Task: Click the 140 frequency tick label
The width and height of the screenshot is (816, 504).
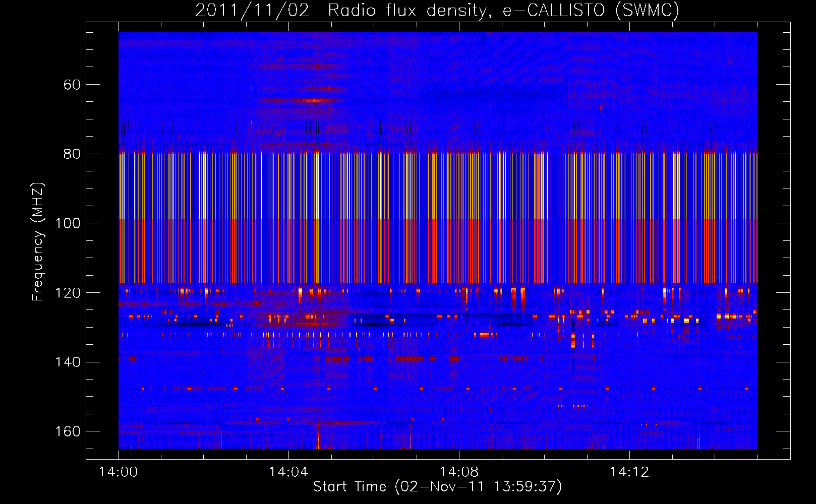Action: click(x=68, y=362)
